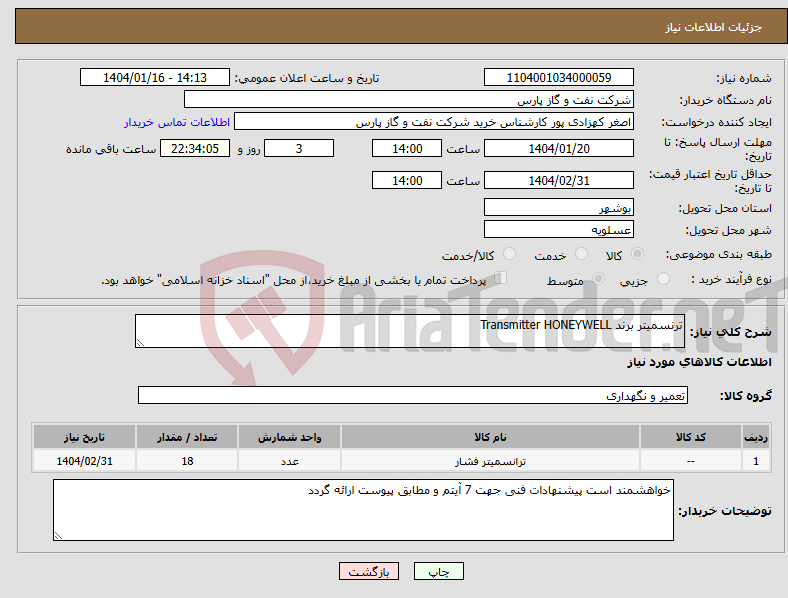This screenshot has height=598, width=788.
Task: Click the price validity date 1404/02/31 field
Action: click(559, 180)
